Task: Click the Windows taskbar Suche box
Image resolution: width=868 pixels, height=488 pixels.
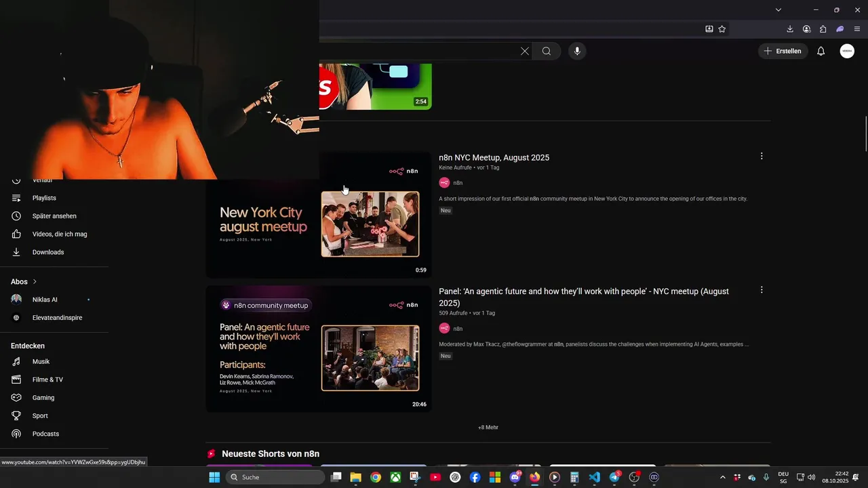Action: (x=275, y=477)
